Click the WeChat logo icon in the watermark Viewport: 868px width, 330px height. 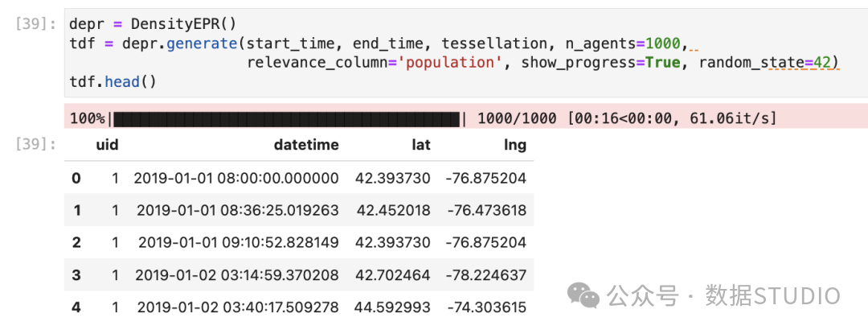click(583, 295)
